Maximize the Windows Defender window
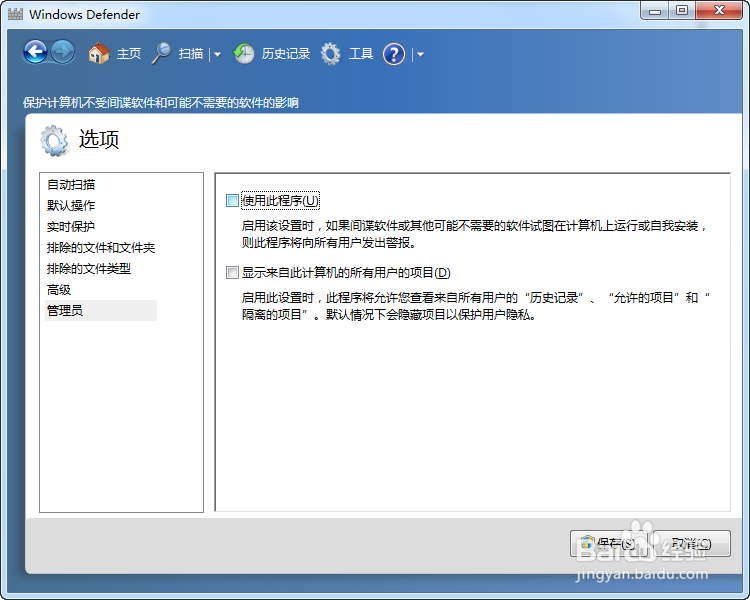Screen dimensions: 750x600 (x=682, y=11)
